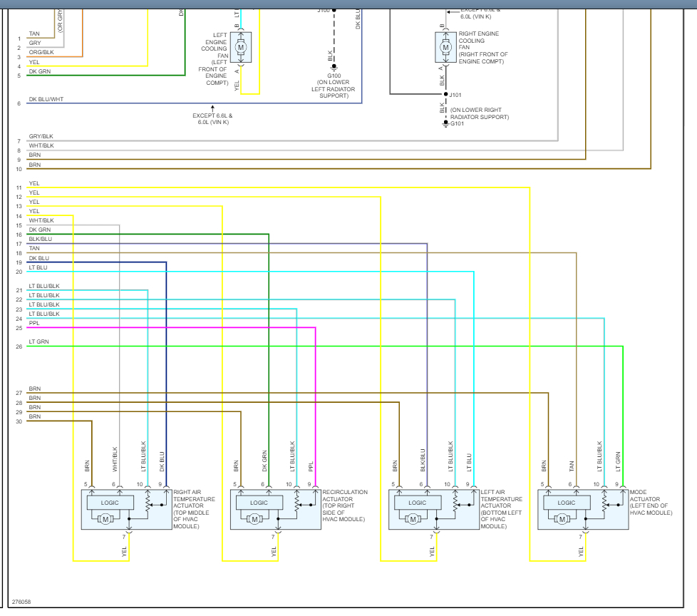Click the BLK/BLU wire label on line 17
This screenshot has height=616, width=697.
click(x=40, y=239)
